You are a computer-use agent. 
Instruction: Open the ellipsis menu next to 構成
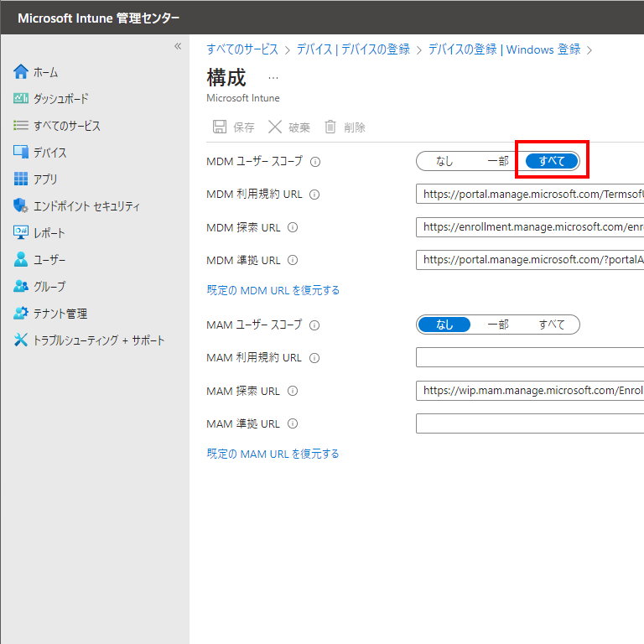pos(273,78)
